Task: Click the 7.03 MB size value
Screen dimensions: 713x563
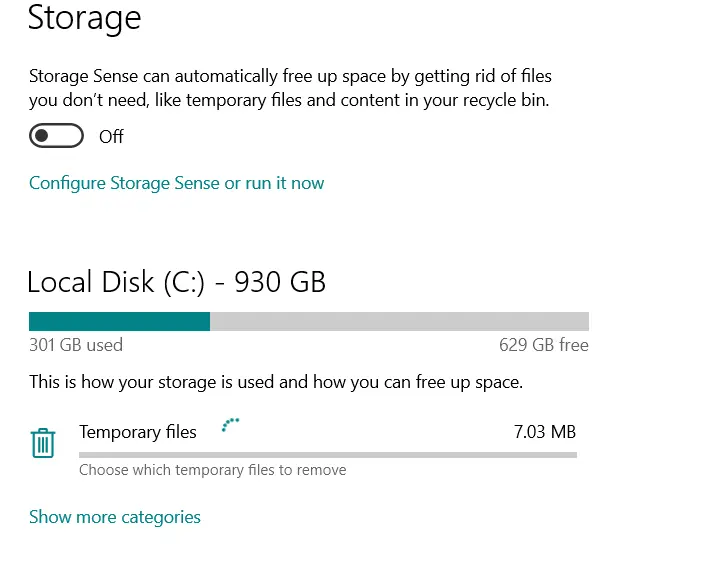Action: tap(544, 432)
